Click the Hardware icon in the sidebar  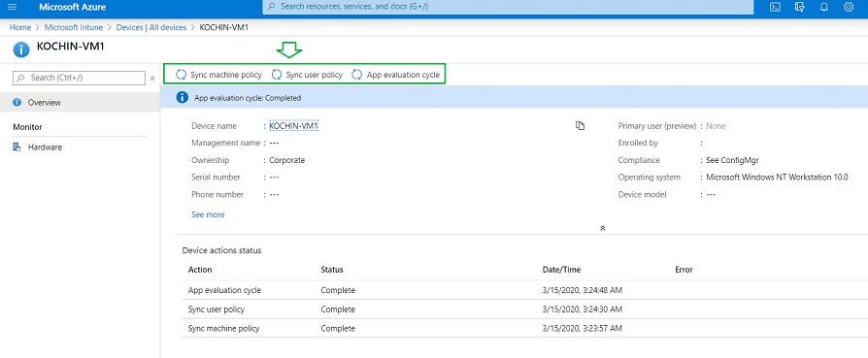tap(17, 147)
